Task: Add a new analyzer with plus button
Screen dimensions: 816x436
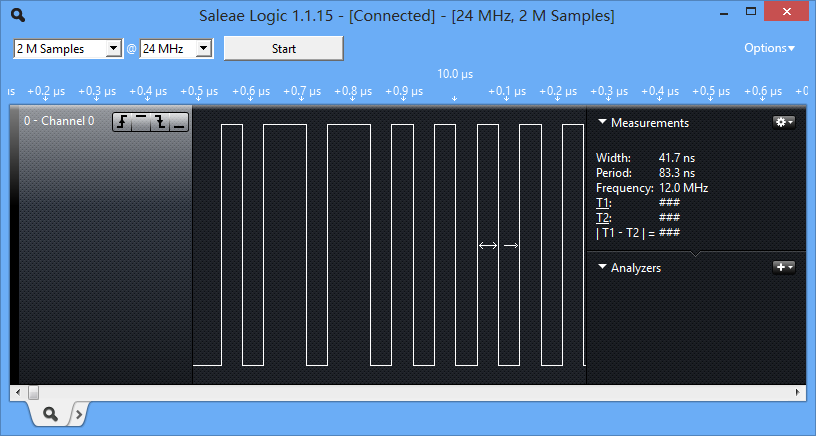Action: (x=784, y=267)
